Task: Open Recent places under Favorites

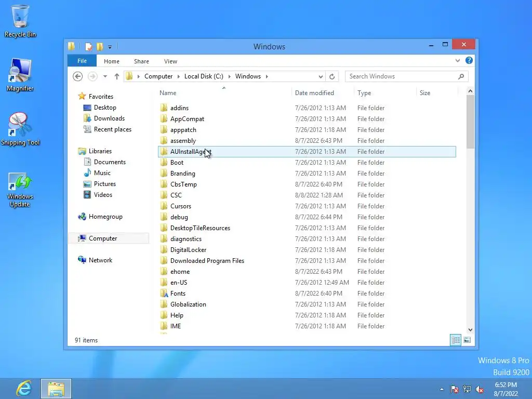Action: click(112, 129)
